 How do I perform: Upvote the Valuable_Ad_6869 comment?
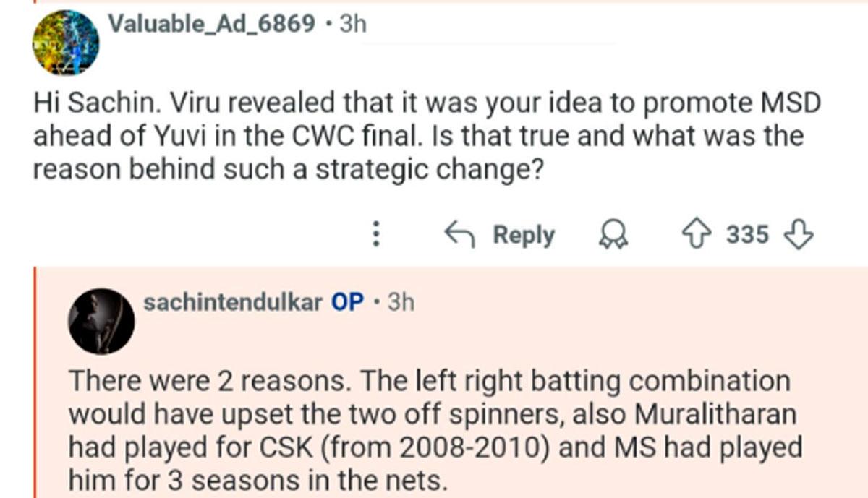tap(697, 234)
